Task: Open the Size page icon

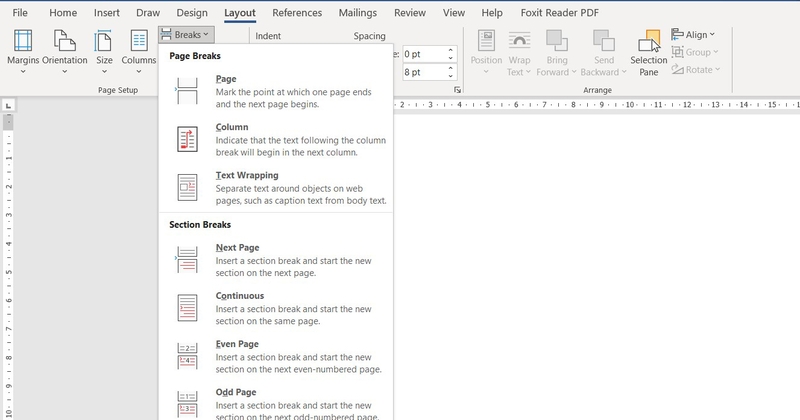Action: (x=104, y=41)
